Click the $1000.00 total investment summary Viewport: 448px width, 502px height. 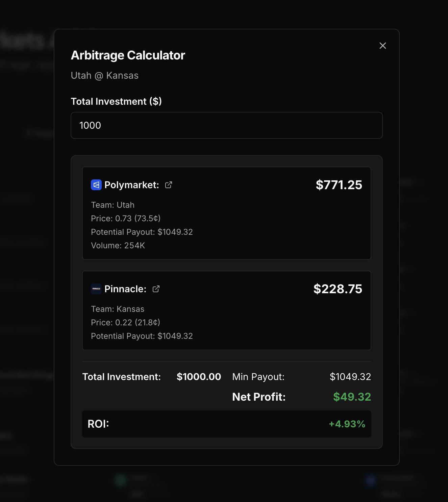(x=199, y=377)
